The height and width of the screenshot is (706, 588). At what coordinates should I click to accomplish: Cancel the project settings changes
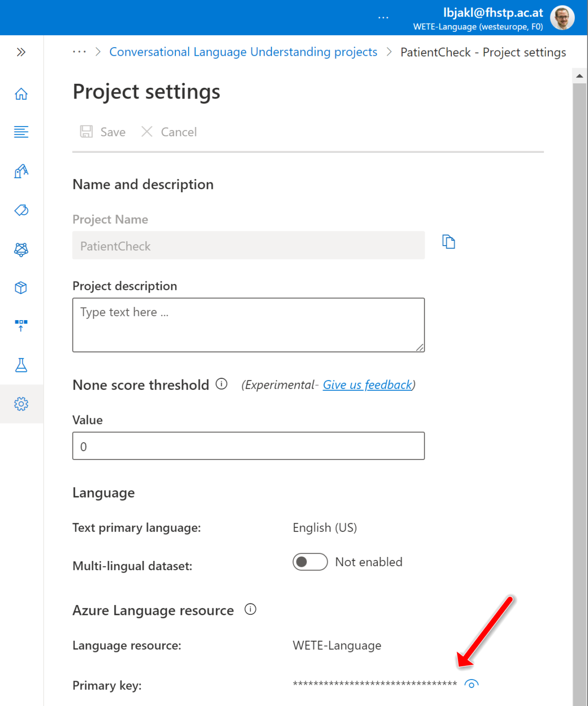[x=169, y=132]
